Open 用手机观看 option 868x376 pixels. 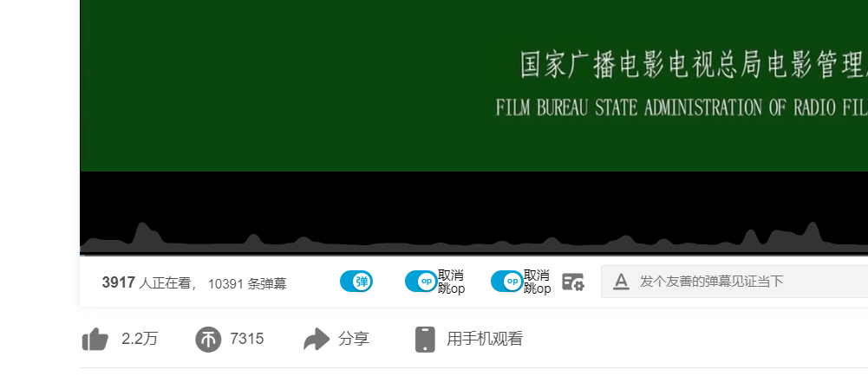tap(485, 339)
